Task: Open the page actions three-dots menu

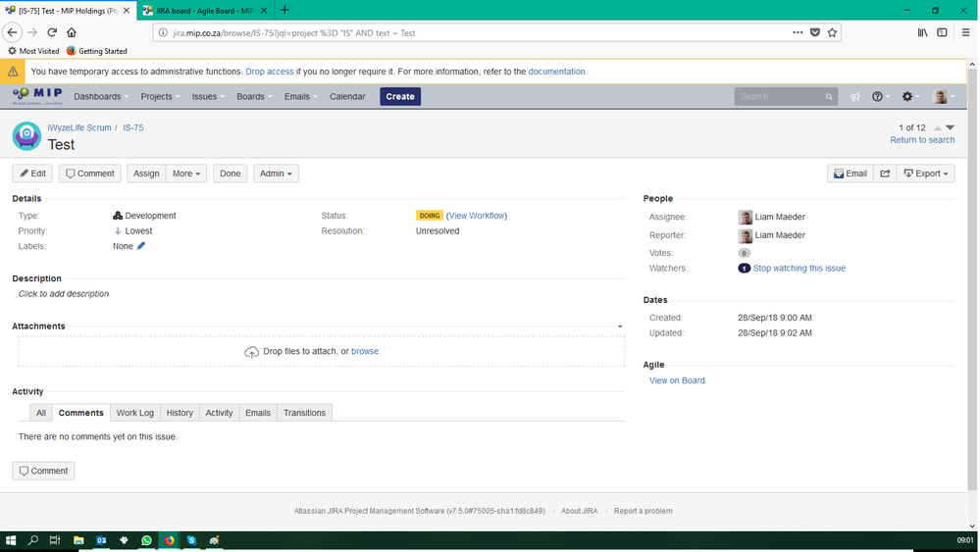Action: (798, 32)
